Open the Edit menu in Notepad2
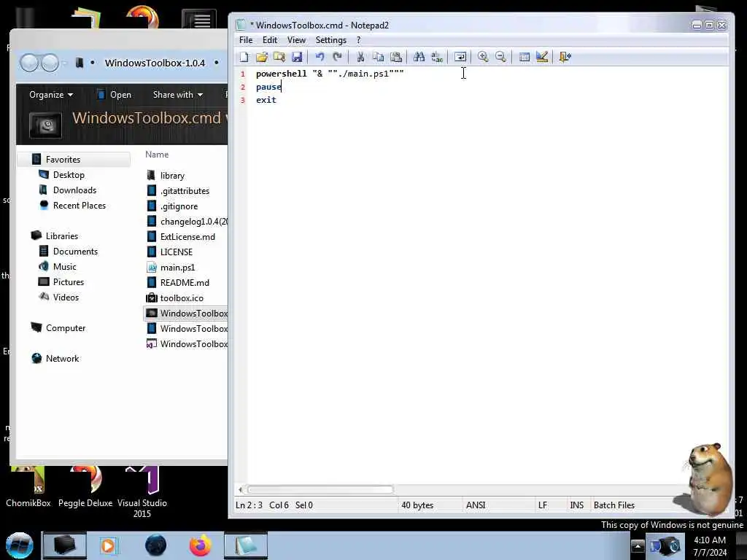 click(270, 40)
